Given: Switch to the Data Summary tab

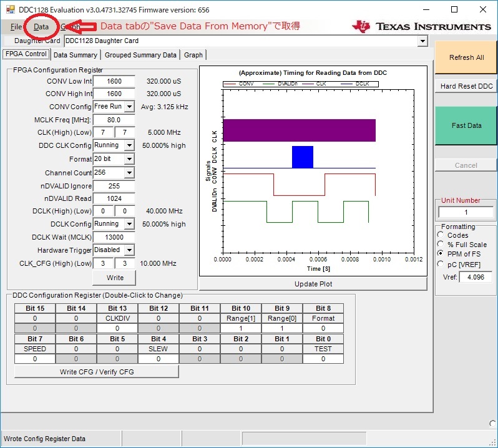Looking at the screenshot, I should [x=76, y=55].
